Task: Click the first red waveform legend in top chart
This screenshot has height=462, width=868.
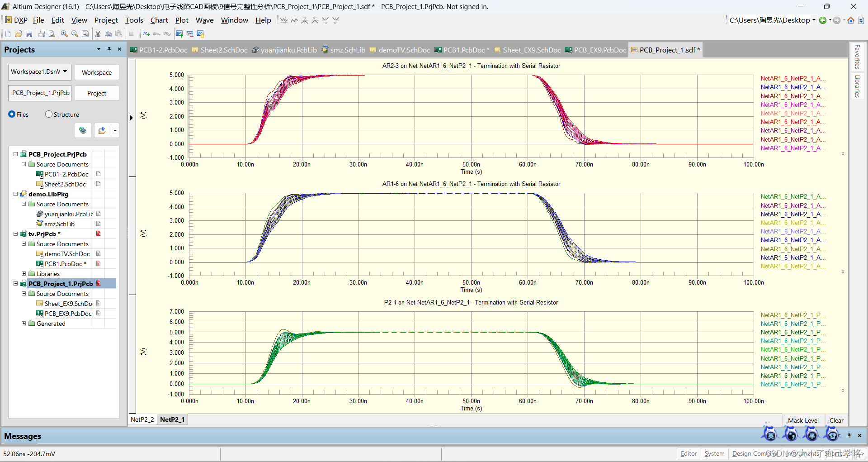Action: (x=793, y=78)
